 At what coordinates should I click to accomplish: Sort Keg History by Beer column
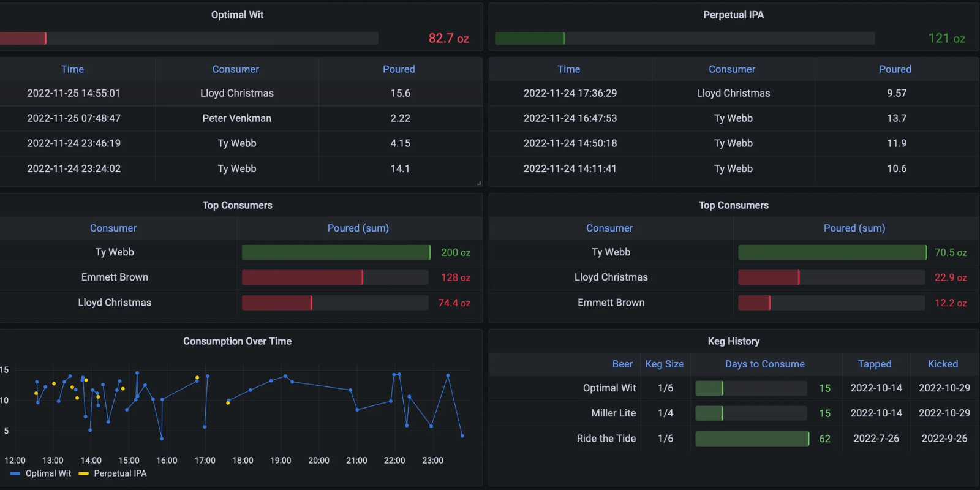(x=622, y=364)
